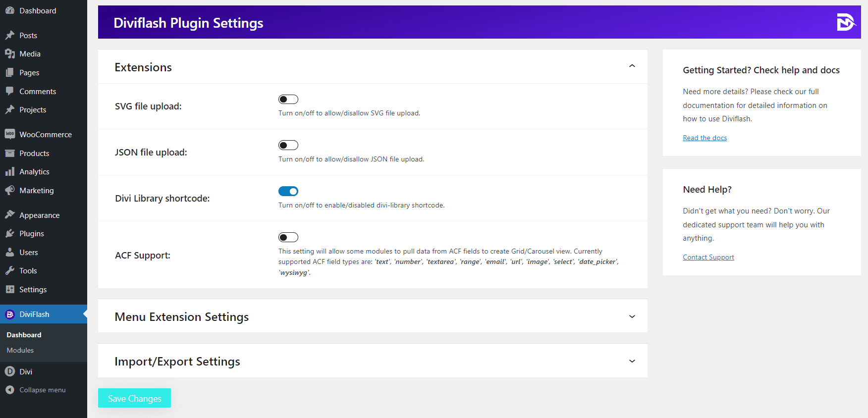Click the Plugins plug icon
Screen dimensions: 868x418
[10, 233]
